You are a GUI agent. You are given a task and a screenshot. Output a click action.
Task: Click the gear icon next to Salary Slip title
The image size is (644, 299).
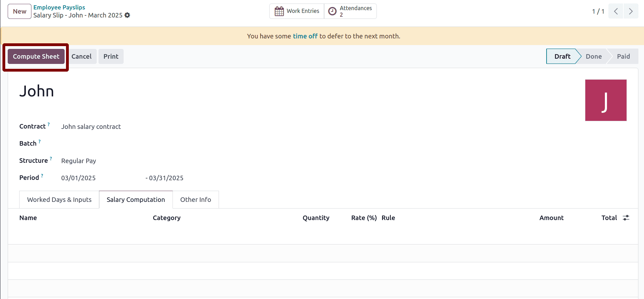pos(127,15)
